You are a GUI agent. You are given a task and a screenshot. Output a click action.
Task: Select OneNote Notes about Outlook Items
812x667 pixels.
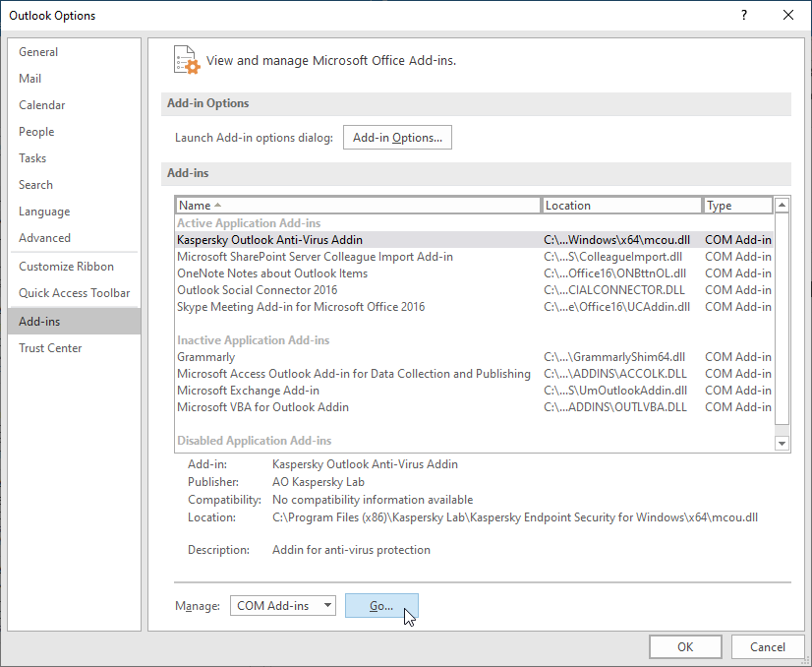tap(474, 273)
